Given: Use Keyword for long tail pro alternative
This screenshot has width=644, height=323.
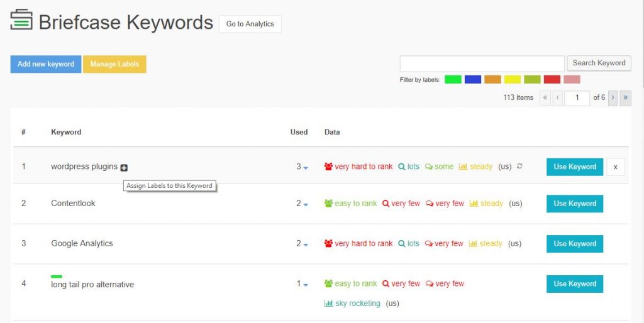Looking at the screenshot, I should (575, 283).
